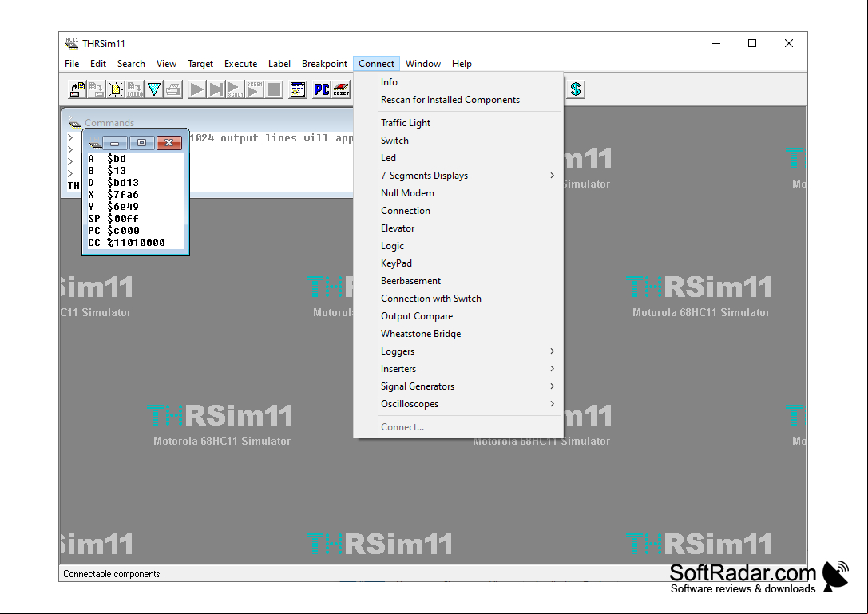Click the green dollar sign toolbar icon

pyautogui.click(x=576, y=89)
